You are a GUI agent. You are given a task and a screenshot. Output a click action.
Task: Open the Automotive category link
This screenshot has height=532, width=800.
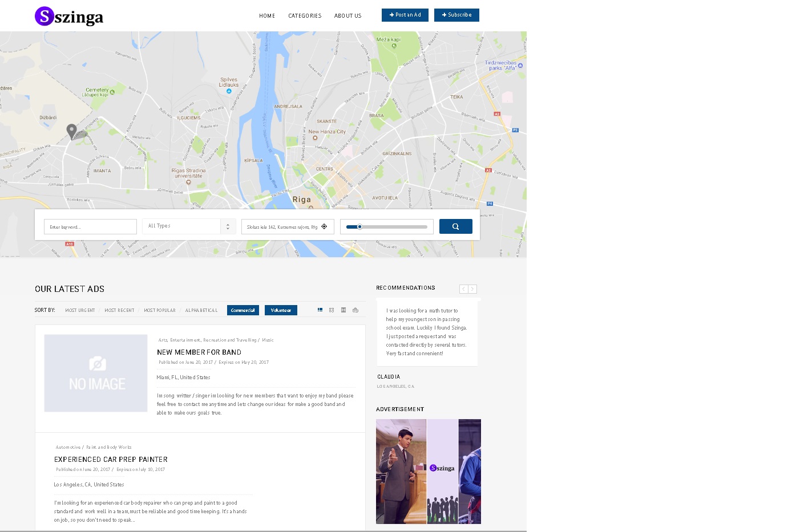point(68,447)
